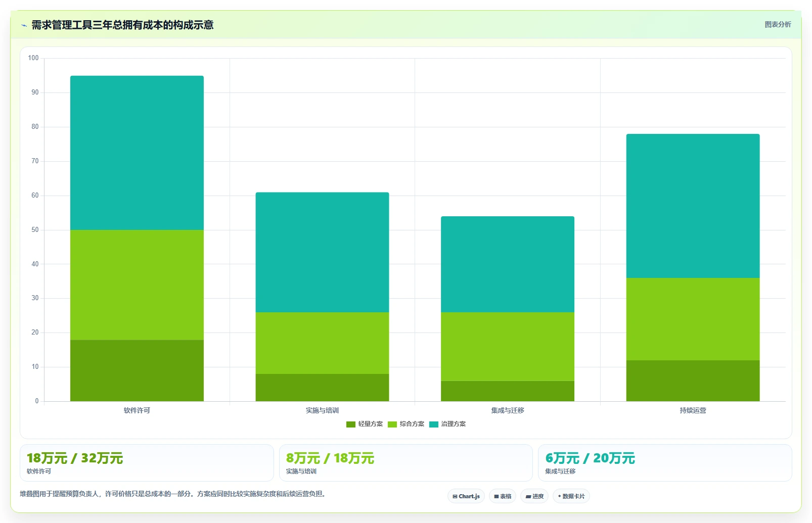Viewport: 812px width, 523px height.
Task: Click the 综合方案 legend label
Action: pos(412,424)
